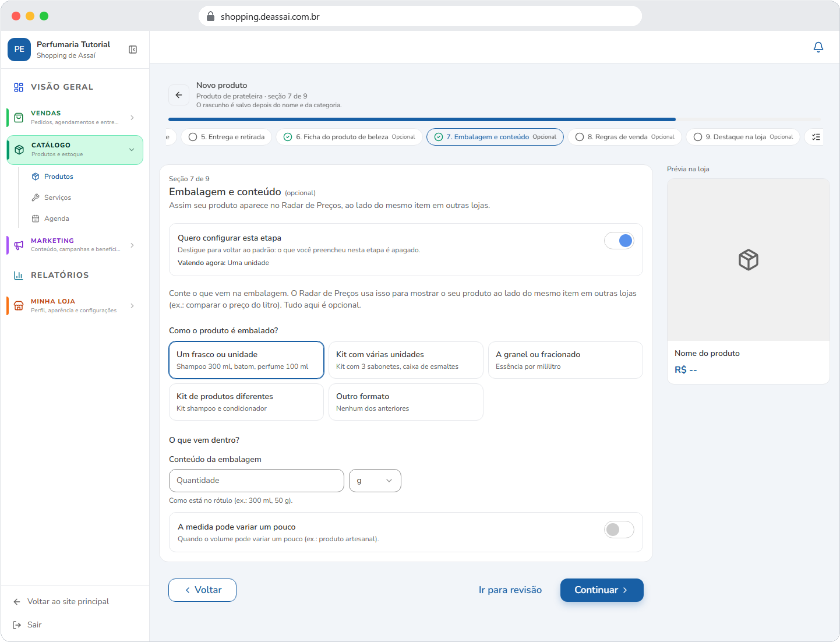
Task: Disable 'Quero configurar esta etapa' switch
Action: coord(619,241)
